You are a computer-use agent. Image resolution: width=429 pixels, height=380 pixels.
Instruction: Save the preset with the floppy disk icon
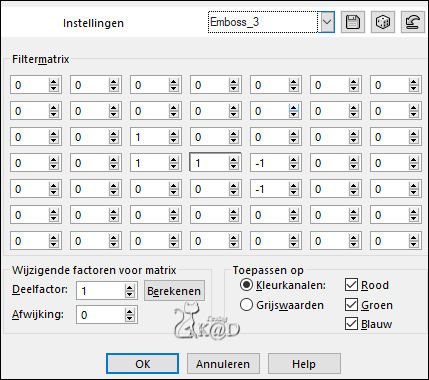(x=353, y=22)
